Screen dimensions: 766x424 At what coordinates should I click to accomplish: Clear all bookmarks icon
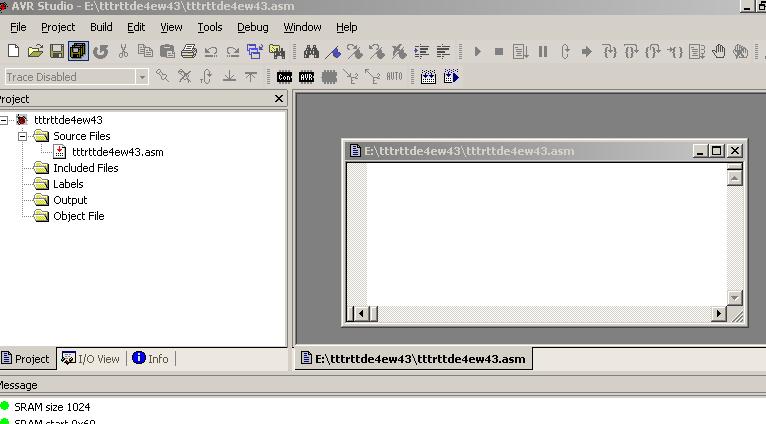tap(399, 51)
